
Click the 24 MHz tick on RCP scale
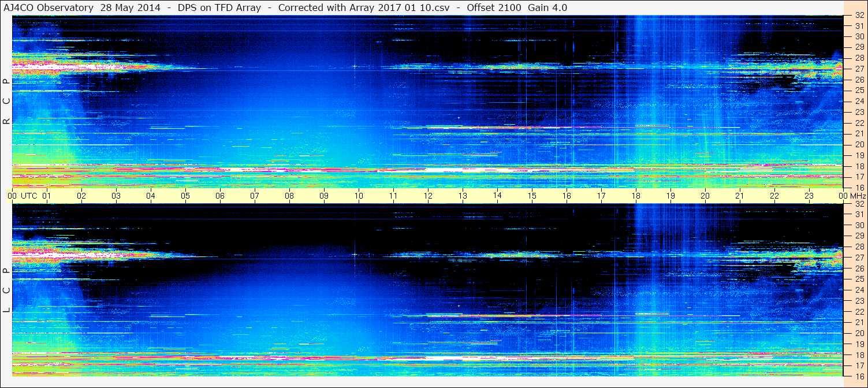point(859,101)
